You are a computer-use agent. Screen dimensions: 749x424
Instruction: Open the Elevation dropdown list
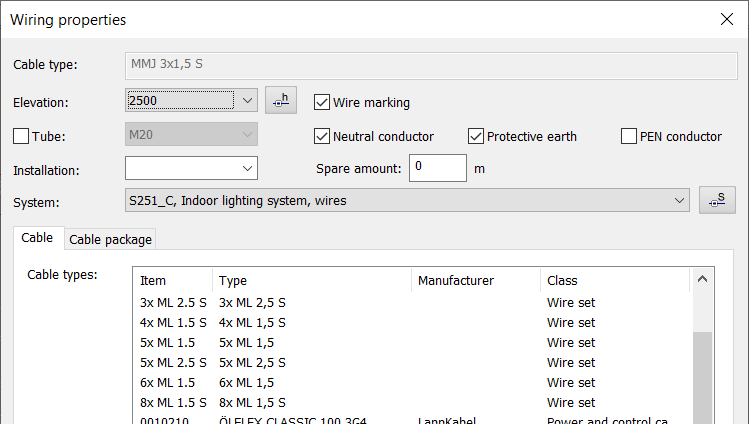tap(248, 101)
